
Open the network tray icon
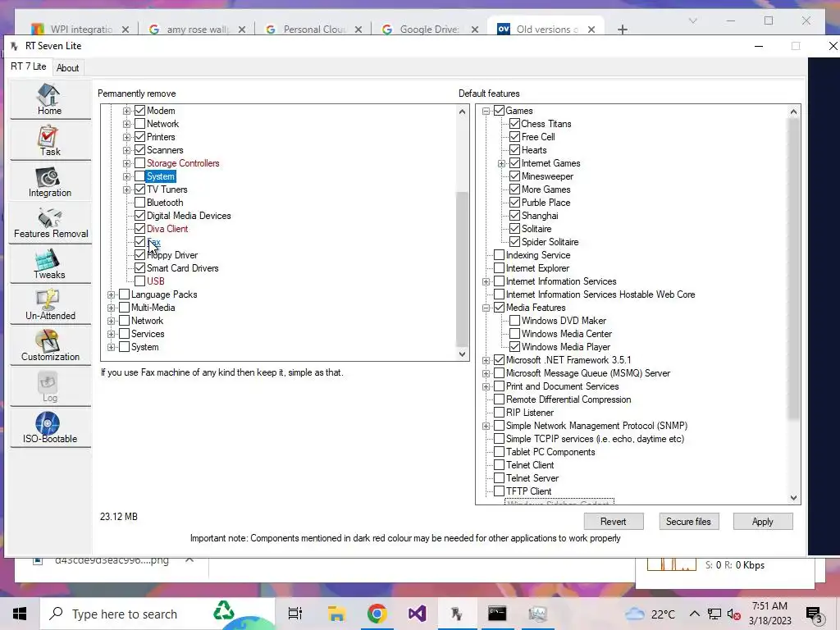[x=714, y=614]
